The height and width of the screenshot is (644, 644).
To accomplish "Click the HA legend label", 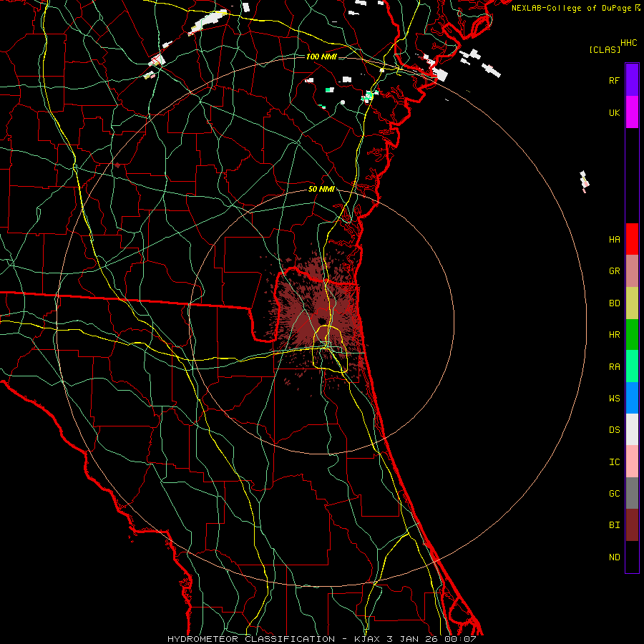I will pos(615,239).
